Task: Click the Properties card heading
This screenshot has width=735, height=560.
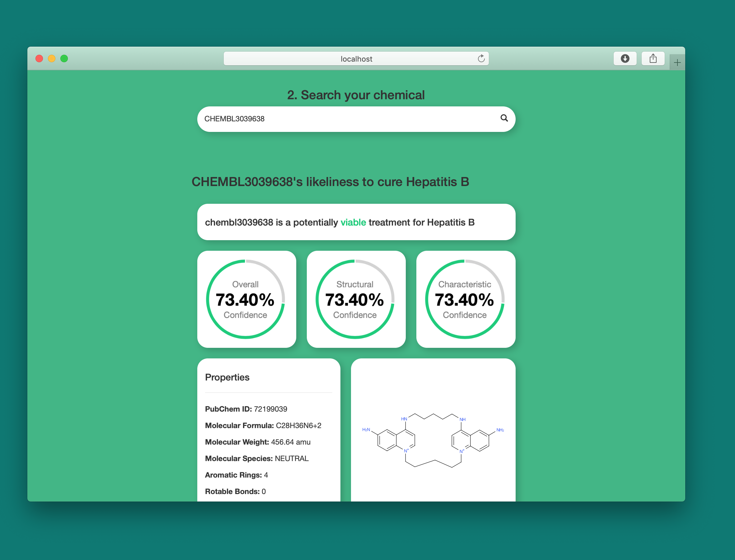Action: [x=227, y=377]
